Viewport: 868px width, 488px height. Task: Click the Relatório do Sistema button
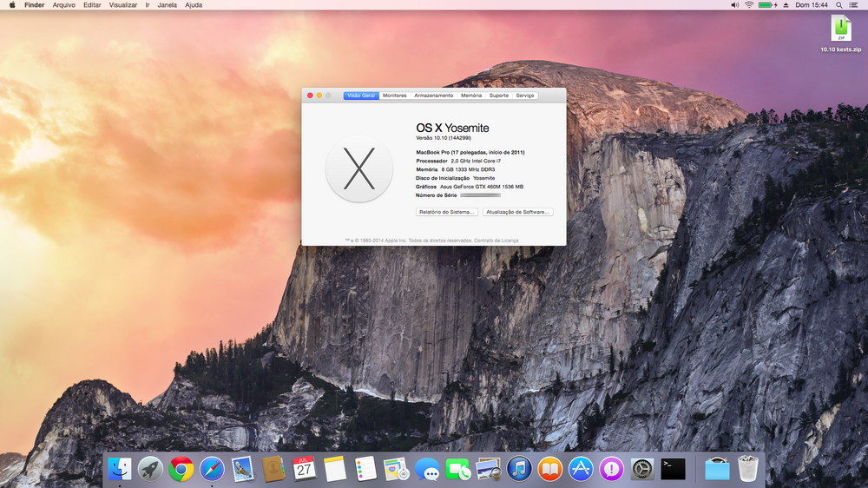point(447,212)
